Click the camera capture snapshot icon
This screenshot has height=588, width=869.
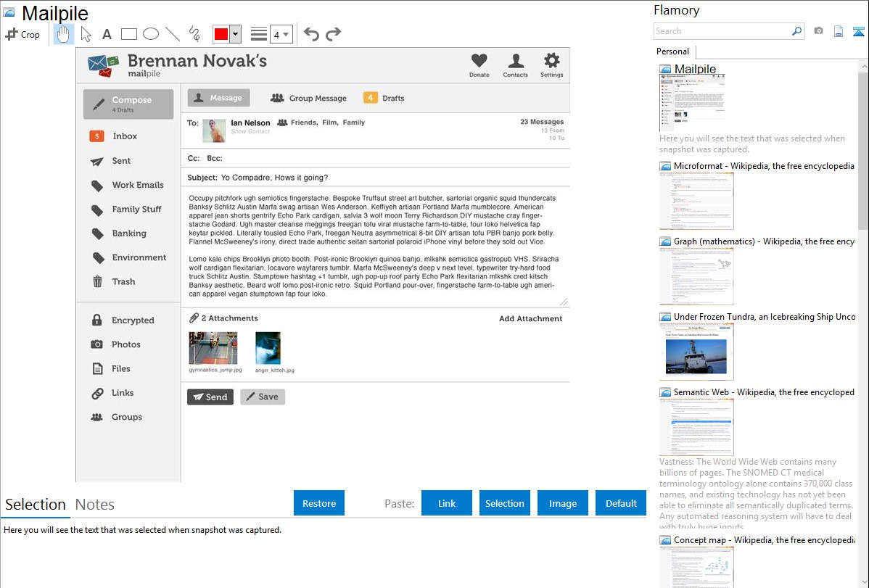tap(818, 31)
